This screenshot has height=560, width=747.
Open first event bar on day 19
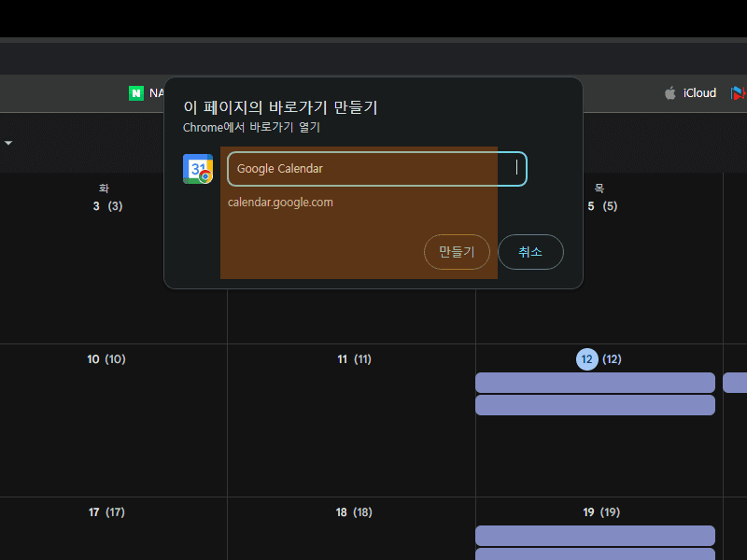(595, 536)
